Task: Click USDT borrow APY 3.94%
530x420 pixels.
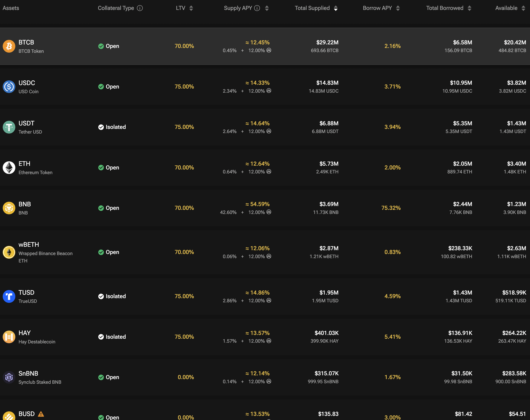Action: point(393,127)
